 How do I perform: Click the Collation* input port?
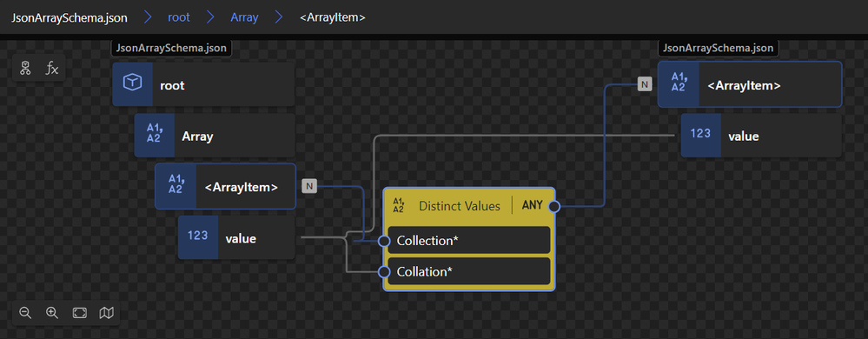point(385,272)
